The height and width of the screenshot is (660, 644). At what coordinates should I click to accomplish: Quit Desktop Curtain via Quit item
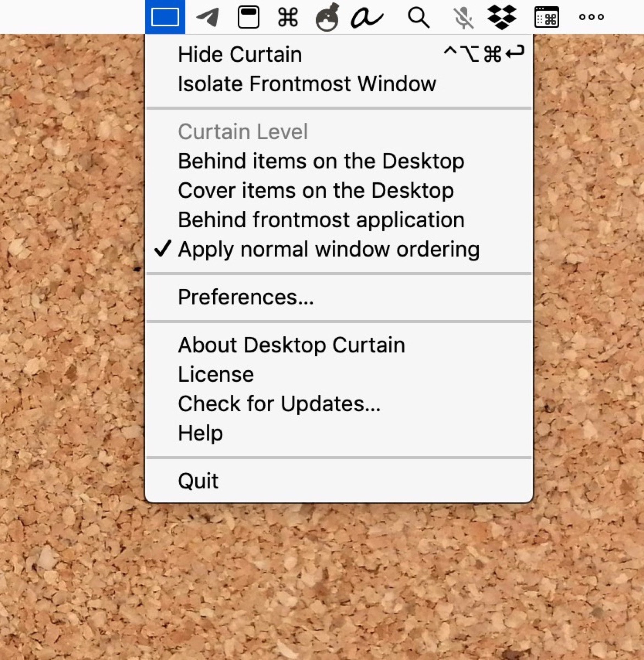coord(198,480)
